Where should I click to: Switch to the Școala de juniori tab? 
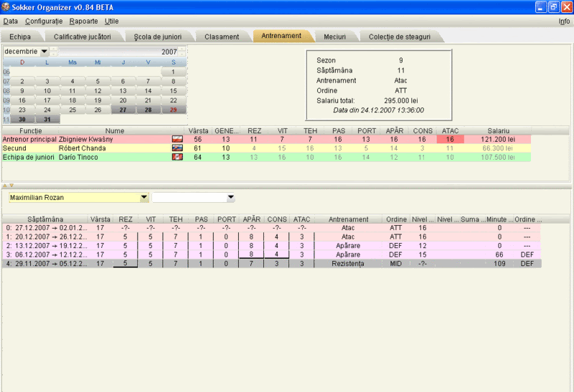pos(157,37)
